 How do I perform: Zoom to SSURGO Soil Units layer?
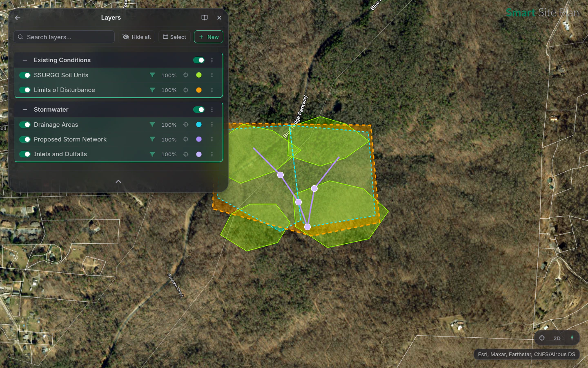pos(186,75)
